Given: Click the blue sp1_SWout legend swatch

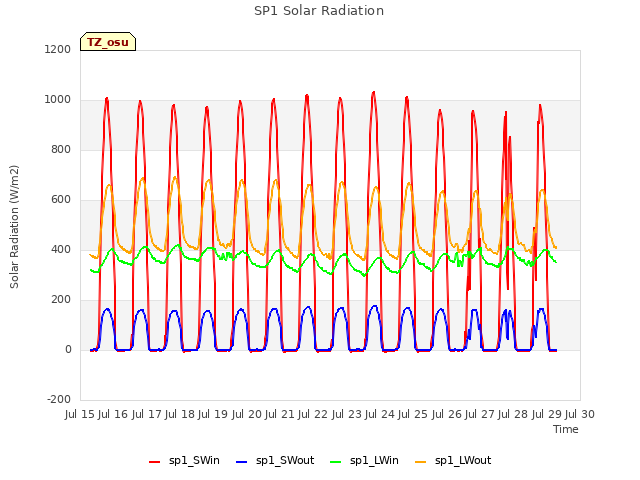Looking at the screenshot, I should click(x=242, y=462).
